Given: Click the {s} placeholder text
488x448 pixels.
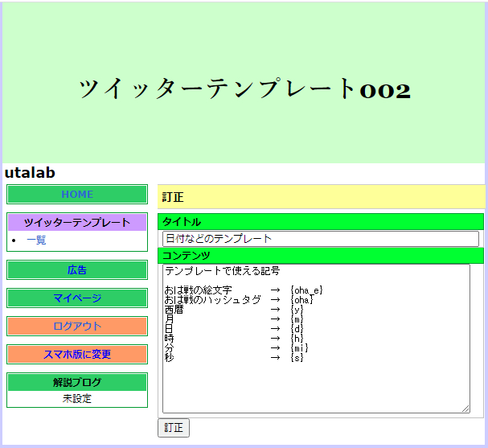Looking at the screenshot, I should (297, 358).
